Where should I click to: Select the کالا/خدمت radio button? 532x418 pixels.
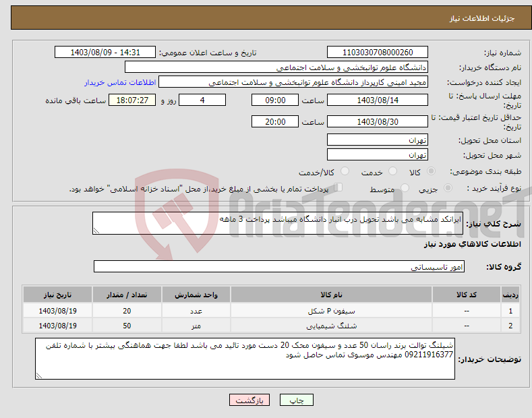coord(345,171)
